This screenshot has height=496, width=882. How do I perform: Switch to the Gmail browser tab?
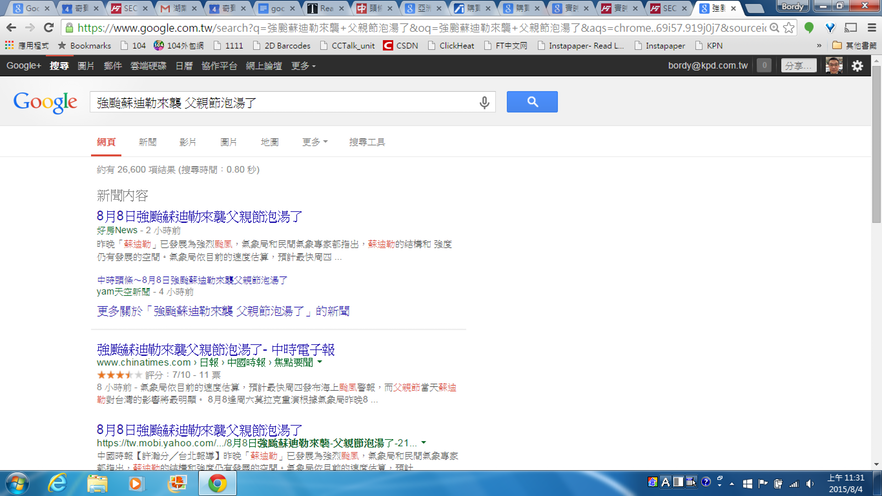(178, 8)
